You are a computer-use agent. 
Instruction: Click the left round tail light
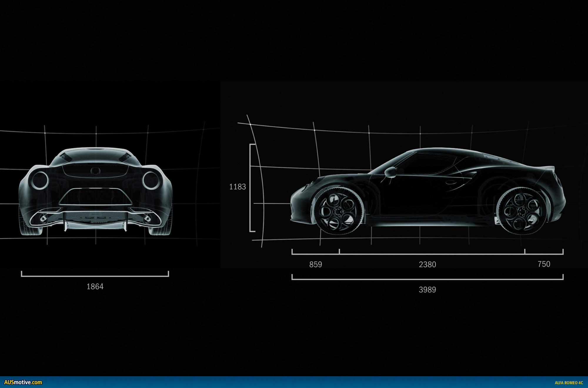(40, 180)
